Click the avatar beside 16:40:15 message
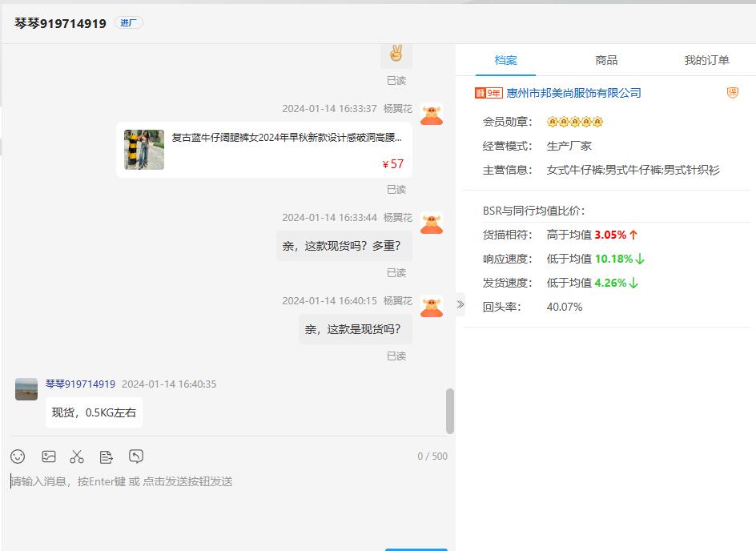 (x=432, y=307)
